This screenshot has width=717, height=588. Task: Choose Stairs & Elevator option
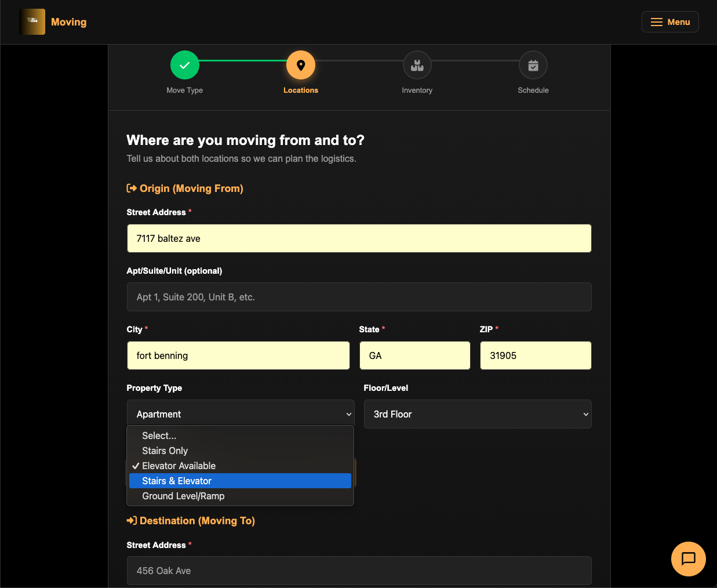click(x=177, y=481)
